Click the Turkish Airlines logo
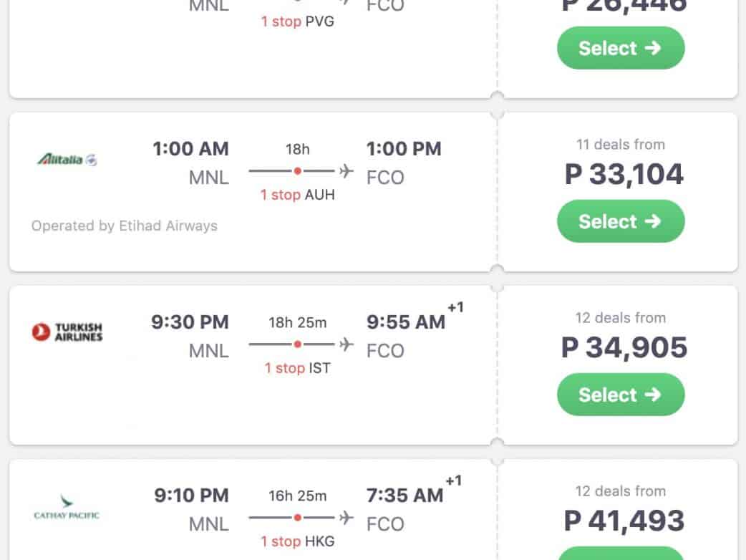The height and width of the screenshot is (560, 746). 67,332
